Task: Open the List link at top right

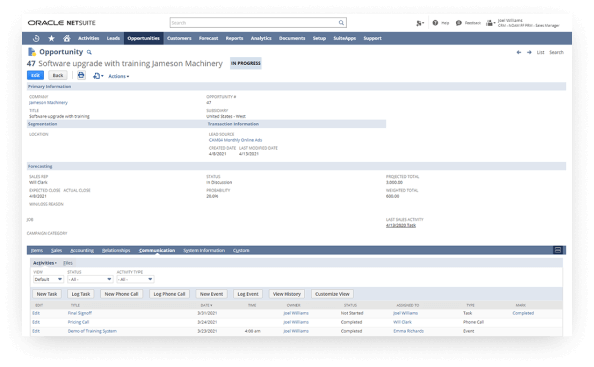Action: click(x=540, y=52)
